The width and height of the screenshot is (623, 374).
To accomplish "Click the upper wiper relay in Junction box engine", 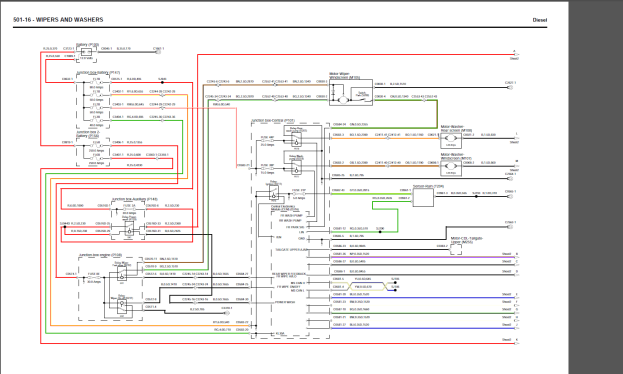I will 122,273.
